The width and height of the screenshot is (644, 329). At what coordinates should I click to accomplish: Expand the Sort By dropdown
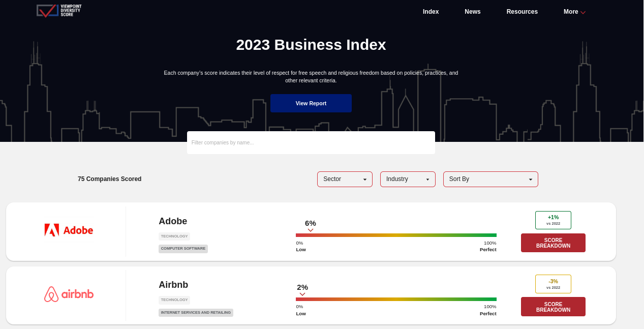point(490,179)
